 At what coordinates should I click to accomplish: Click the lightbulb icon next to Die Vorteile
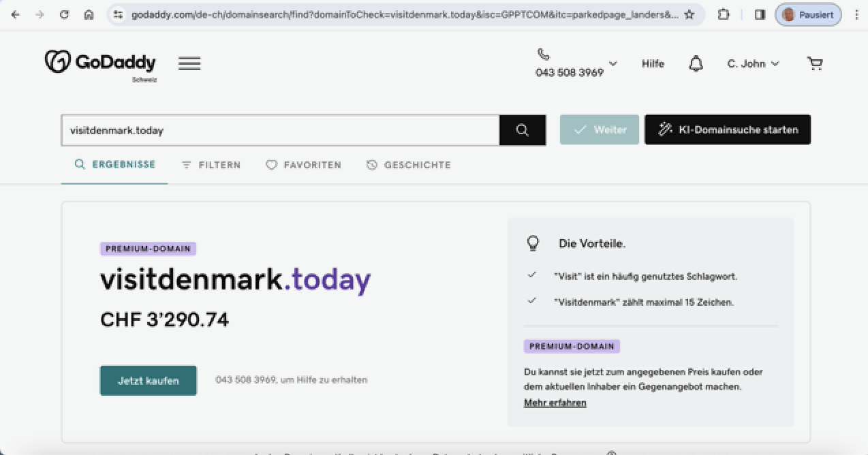[x=533, y=243]
